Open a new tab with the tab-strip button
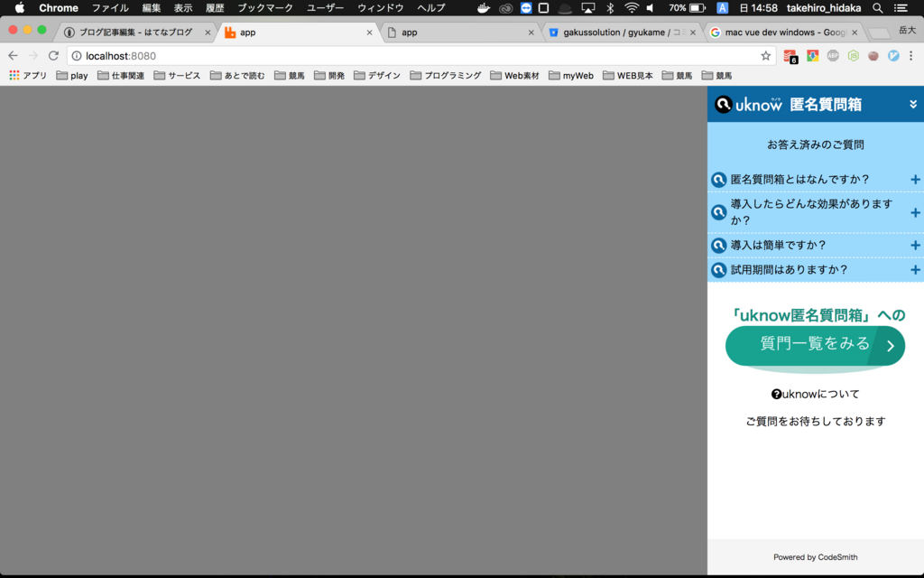The width and height of the screenshot is (924, 578). point(879,33)
